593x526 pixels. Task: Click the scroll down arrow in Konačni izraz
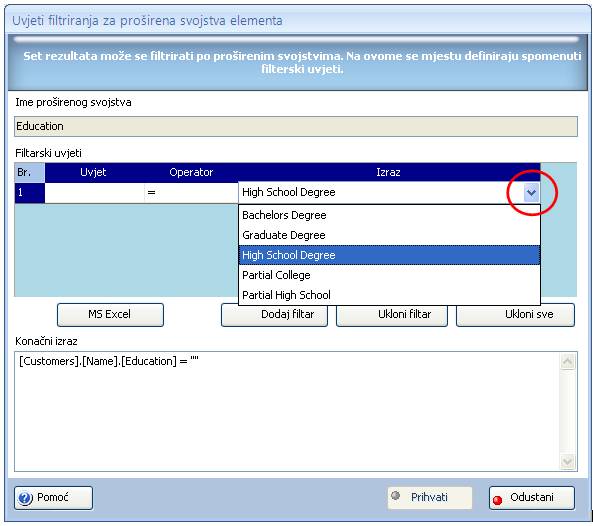coord(568,462)
